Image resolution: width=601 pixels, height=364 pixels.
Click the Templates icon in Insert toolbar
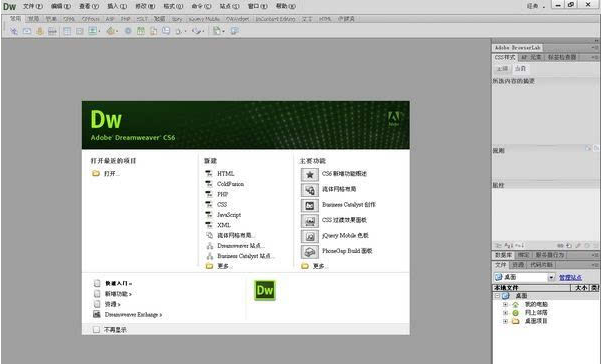tap(217, 31)
